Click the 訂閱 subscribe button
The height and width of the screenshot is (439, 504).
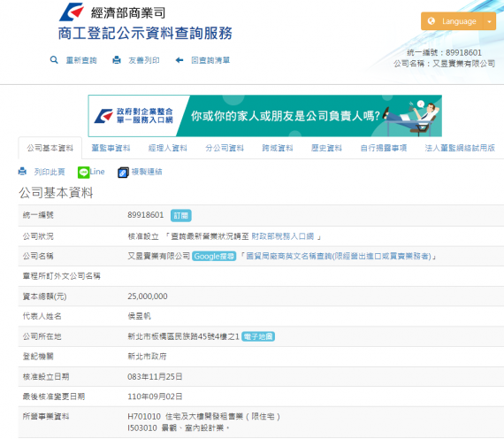[x=180, y=215]
